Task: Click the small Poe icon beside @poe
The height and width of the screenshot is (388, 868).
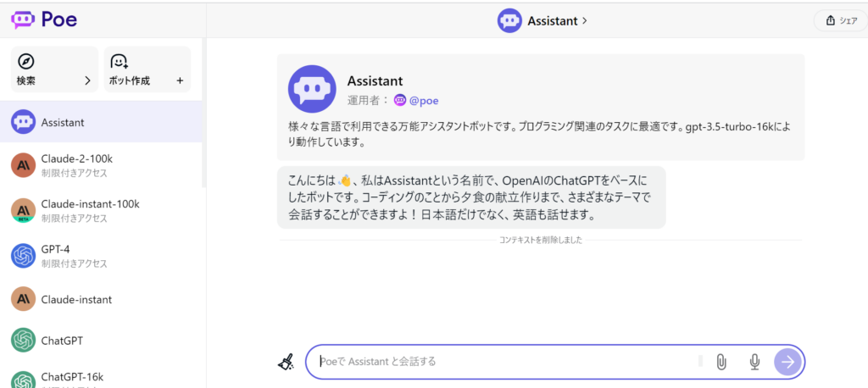Action: [400, 100]
